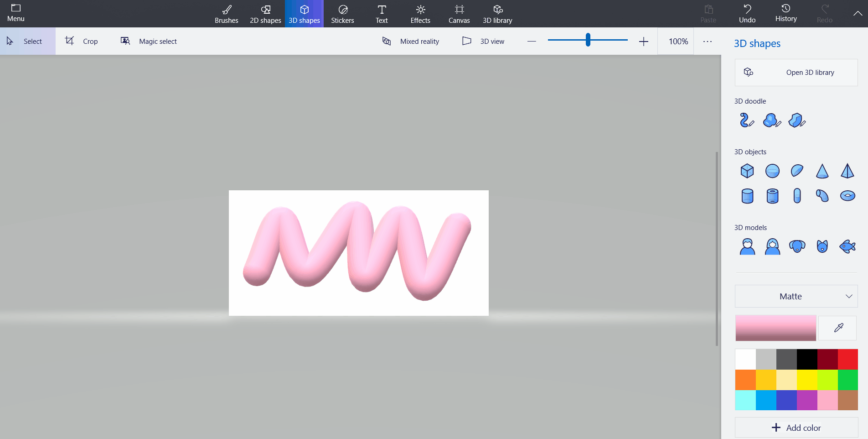
Task: Pick the dog 3D model
Action: pos(797,246)
